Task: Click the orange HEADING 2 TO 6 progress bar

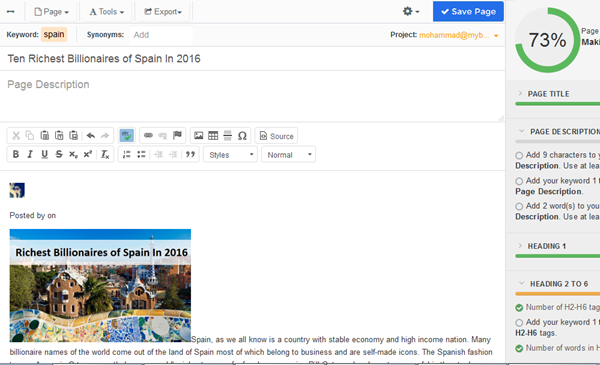Action: pyautogui.click(x=558, y=294)
